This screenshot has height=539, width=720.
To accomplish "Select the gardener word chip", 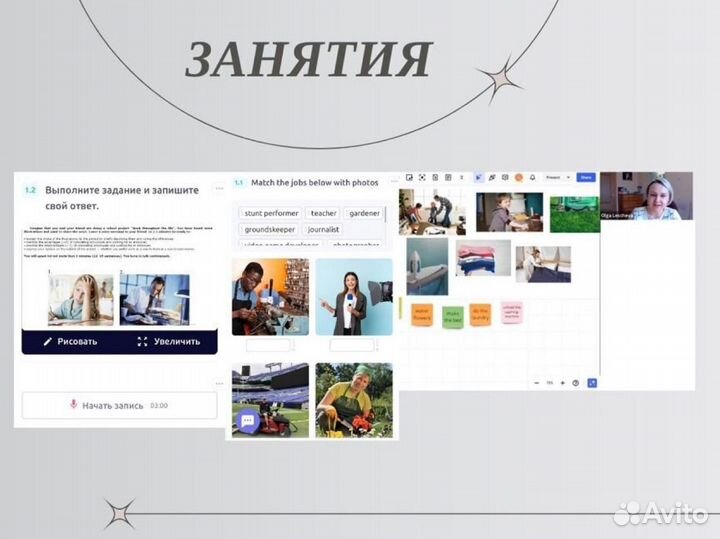I will (x=364, y=213).
